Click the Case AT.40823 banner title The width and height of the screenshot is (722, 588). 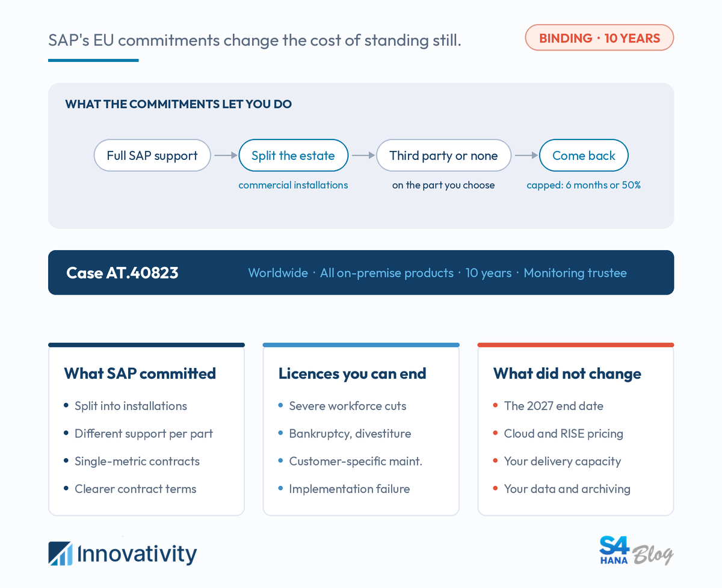click(122, 273)
